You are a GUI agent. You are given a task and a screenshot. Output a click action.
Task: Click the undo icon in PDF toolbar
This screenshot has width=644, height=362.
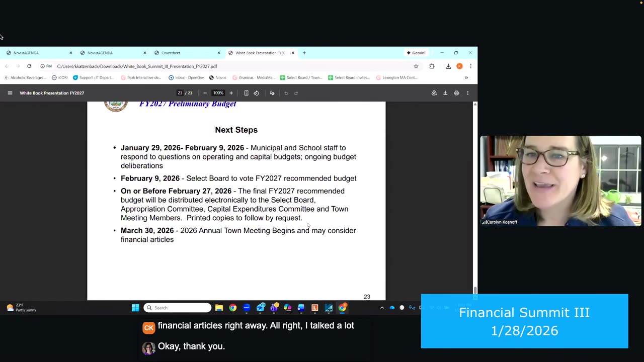[286, 93]
